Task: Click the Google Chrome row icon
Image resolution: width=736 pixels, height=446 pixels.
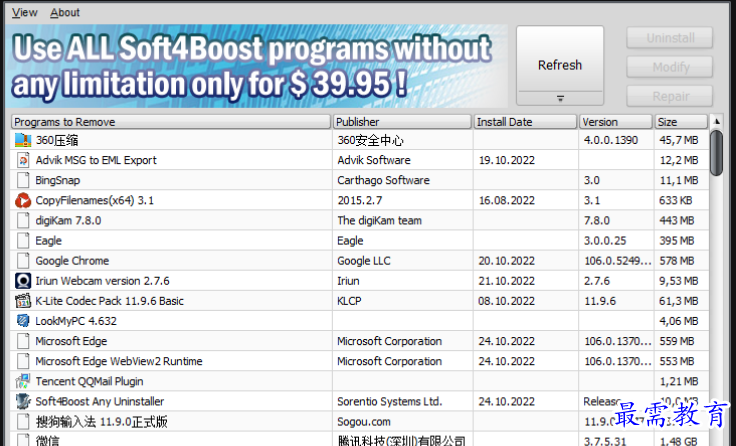Action: (x=23, y=261)
